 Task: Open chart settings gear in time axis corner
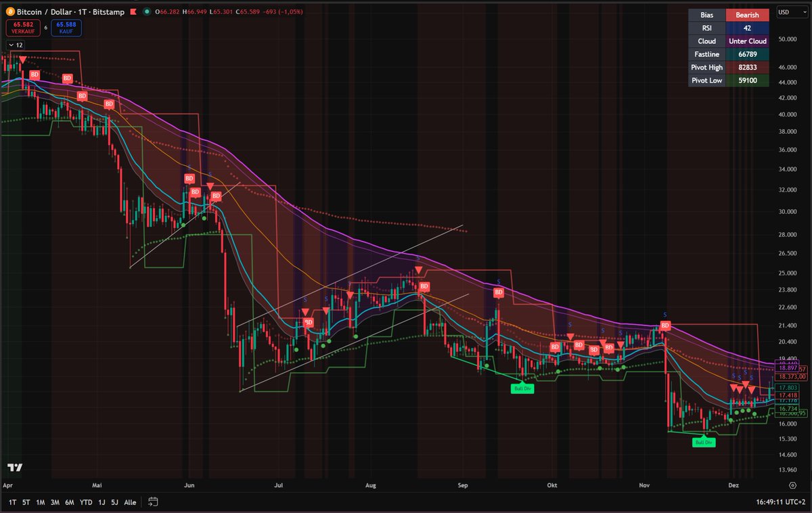(x=792, y=485)
